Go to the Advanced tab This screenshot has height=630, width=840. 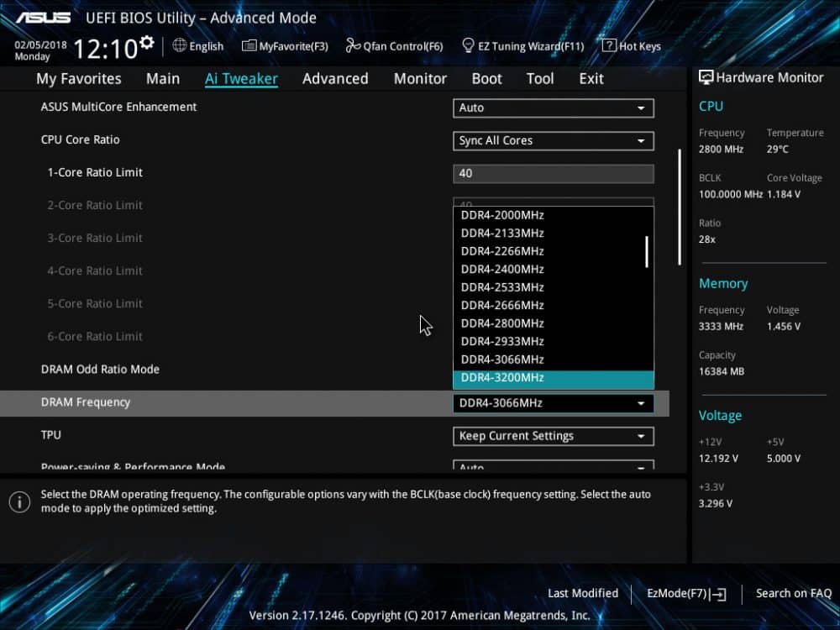pyautogui.click(x=335, y=79)
